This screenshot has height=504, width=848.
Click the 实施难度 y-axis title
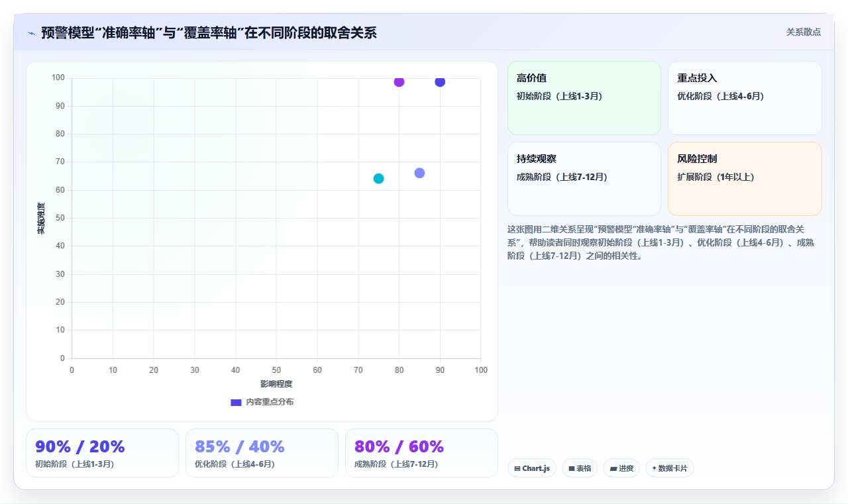click(41, 218)
